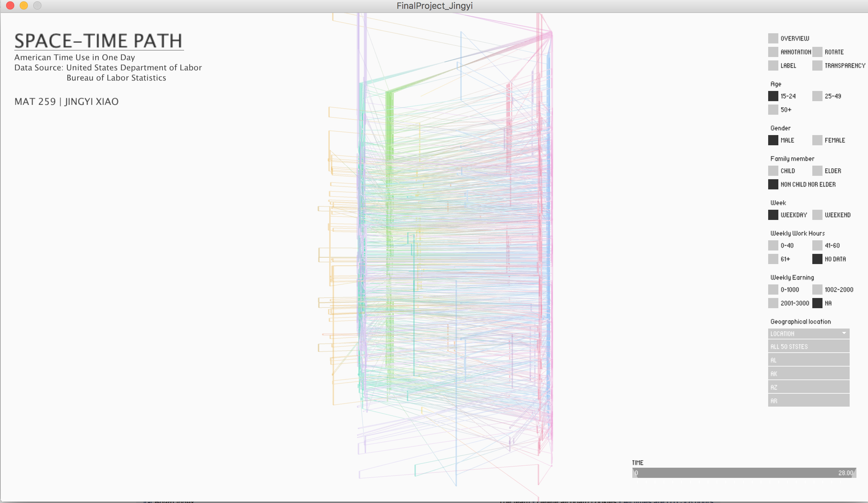Select the 2001-3000 weekly earning filter
Image resolution: width=868 pixels, height=503 pixels.
773,303
